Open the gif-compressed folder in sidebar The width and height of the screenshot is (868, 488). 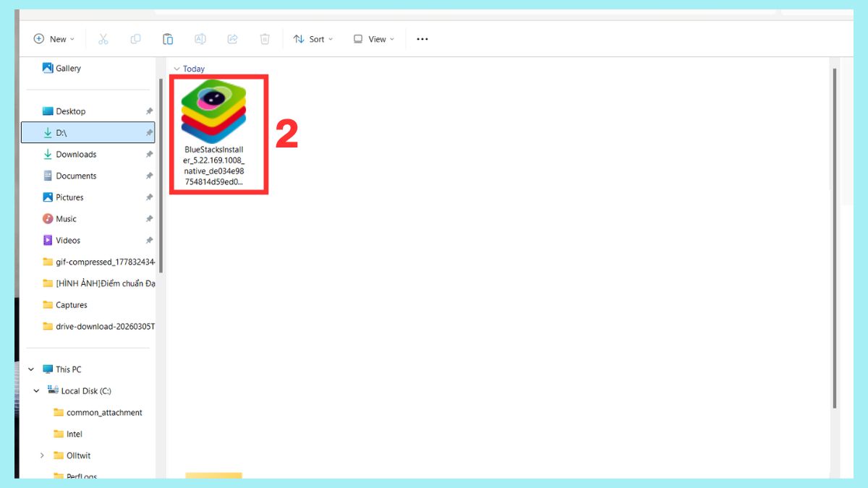point(98,262)
